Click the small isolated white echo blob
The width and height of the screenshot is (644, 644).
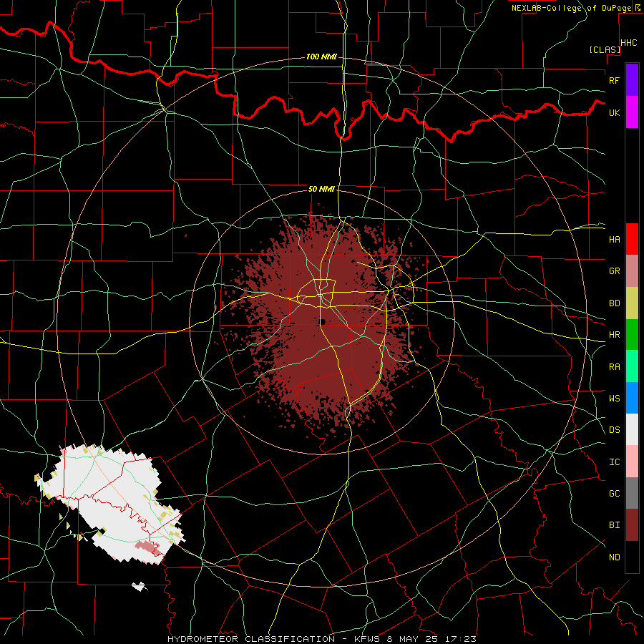pyautogui.click(x=140, y=587)
